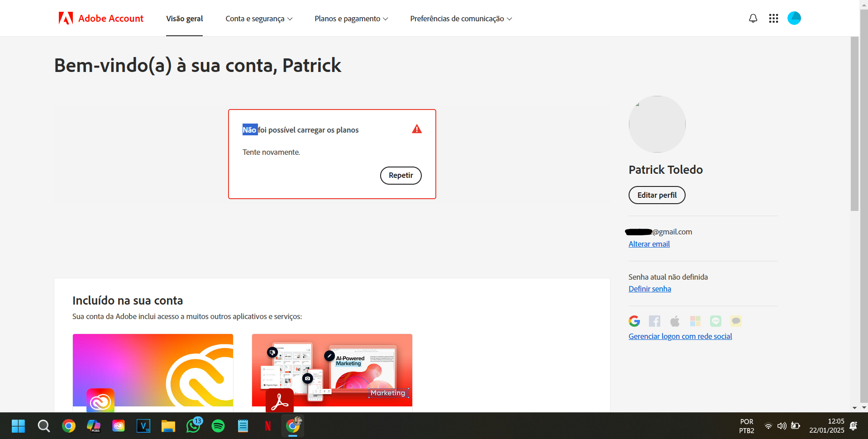The width and height of the screenshot is (868, 439).
Task: Click the text 'Não foi possível carregar os planos'
Action: pyautogui.click(x=300, y=130)
